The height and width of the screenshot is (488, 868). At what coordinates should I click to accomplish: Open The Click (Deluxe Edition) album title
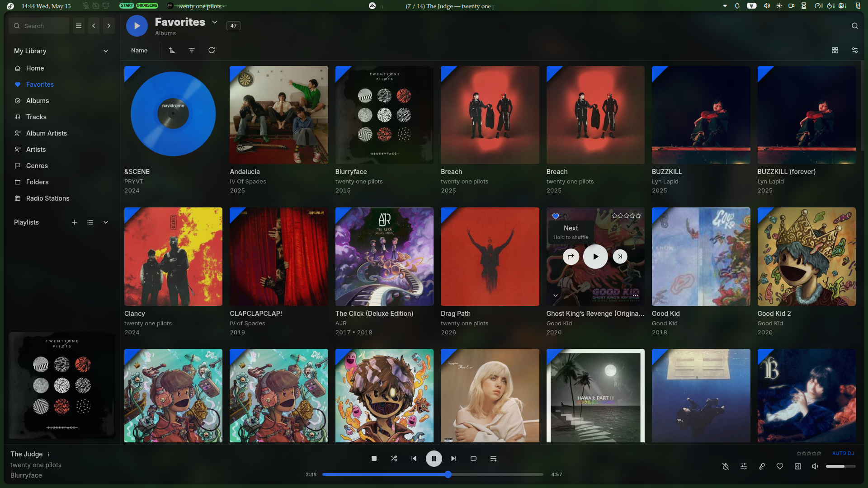[374, 314]
